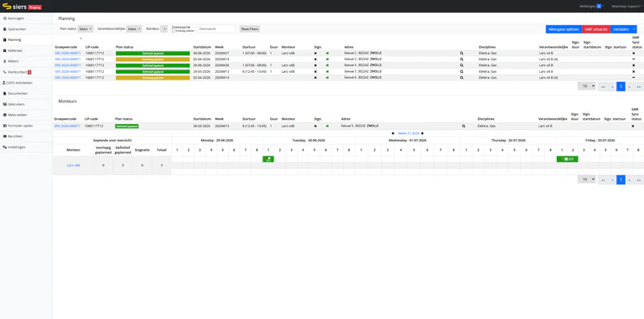Click the Reset Filters button
The width and height of the screenshot is (644, 319).
click(250, 28)
